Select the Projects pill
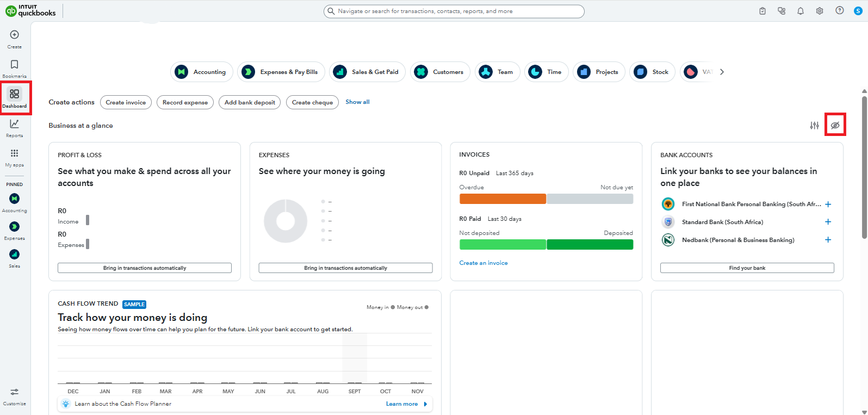868x415 pixels. coord(599,72)
